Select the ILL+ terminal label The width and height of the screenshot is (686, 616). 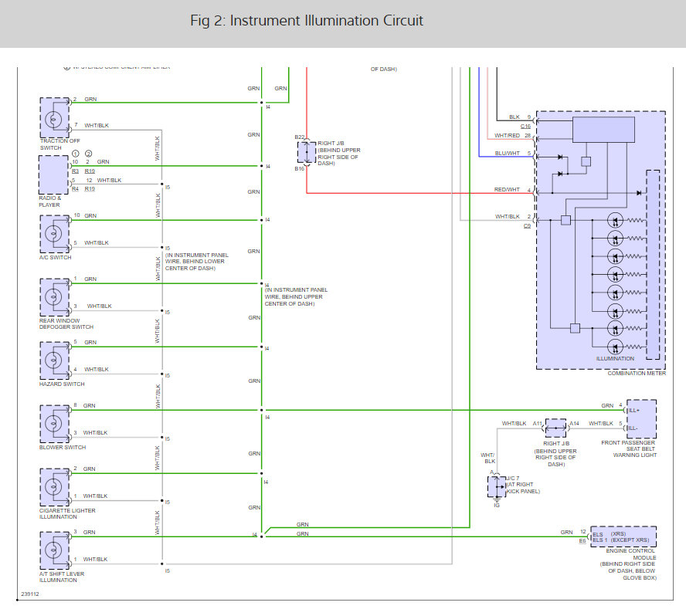[x=634, y=410]
